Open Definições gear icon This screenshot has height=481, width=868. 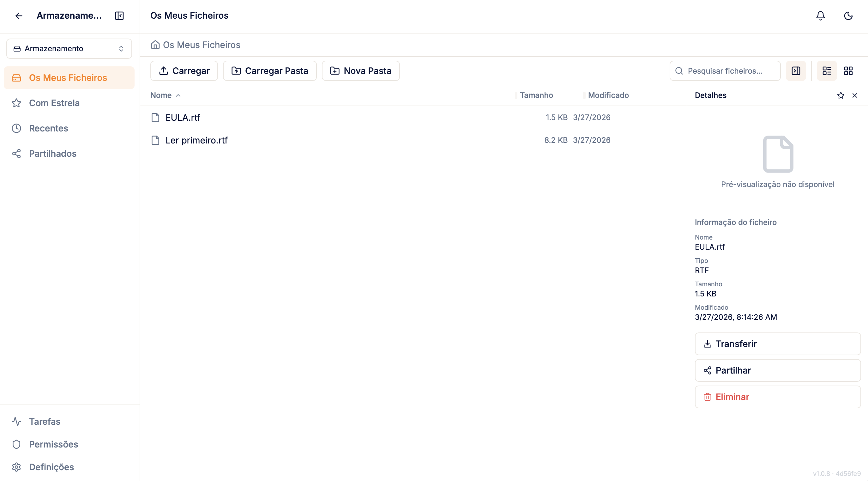[x=16, y=466]
